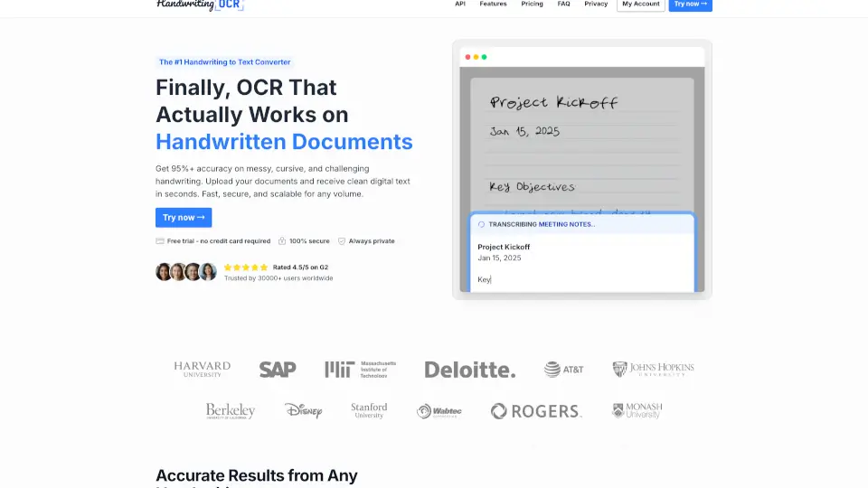
Task: Open the API menu item
Action: click(460, 5)
